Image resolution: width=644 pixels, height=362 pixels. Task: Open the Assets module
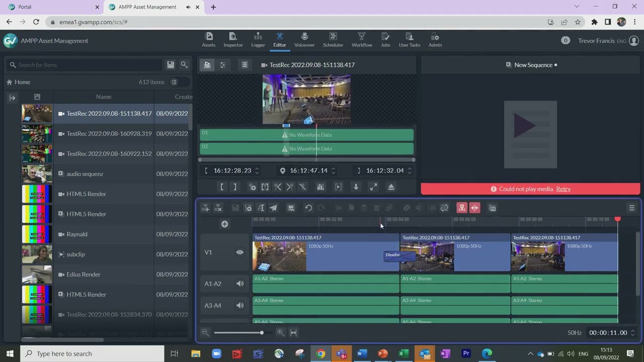click(209, 40)
